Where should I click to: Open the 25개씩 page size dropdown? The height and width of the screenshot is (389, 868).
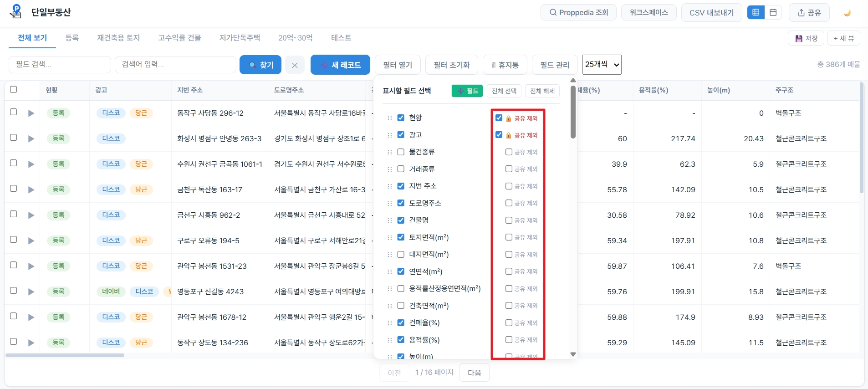[x=602, y=65]
